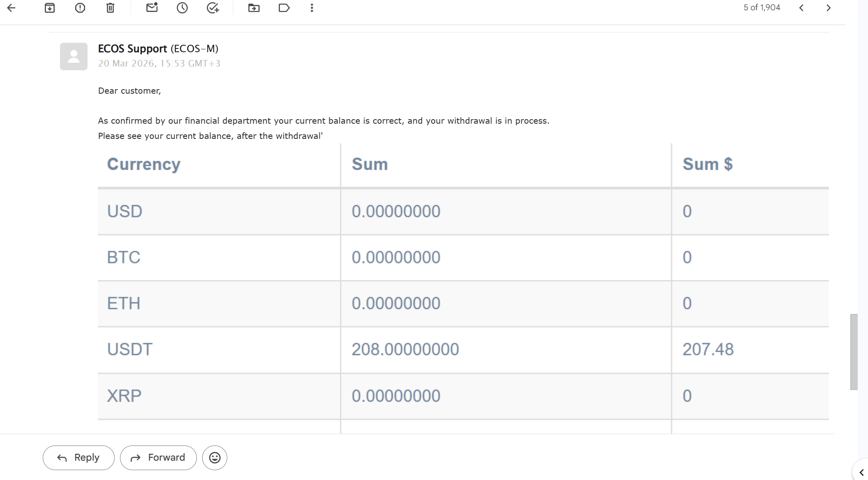Click the ECOS Support sender name

tap(132, 48)
